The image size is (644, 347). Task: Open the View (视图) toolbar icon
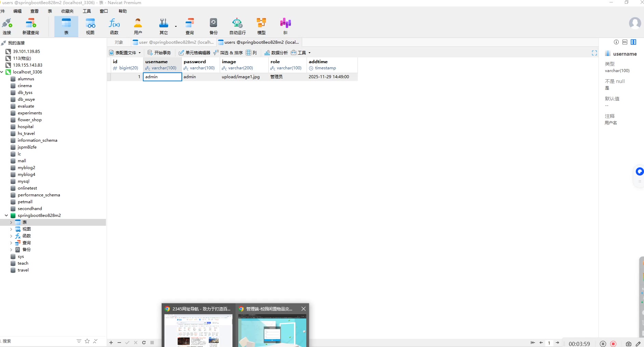point(90,26)
